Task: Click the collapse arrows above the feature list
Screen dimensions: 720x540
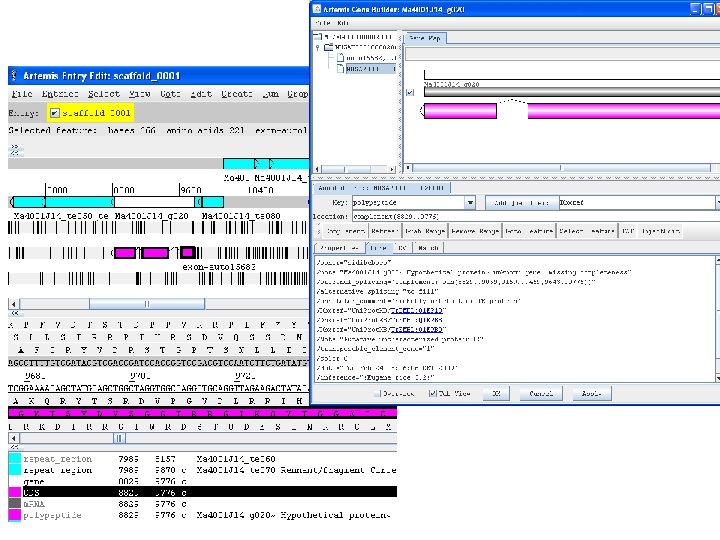Action: point(15,447)
